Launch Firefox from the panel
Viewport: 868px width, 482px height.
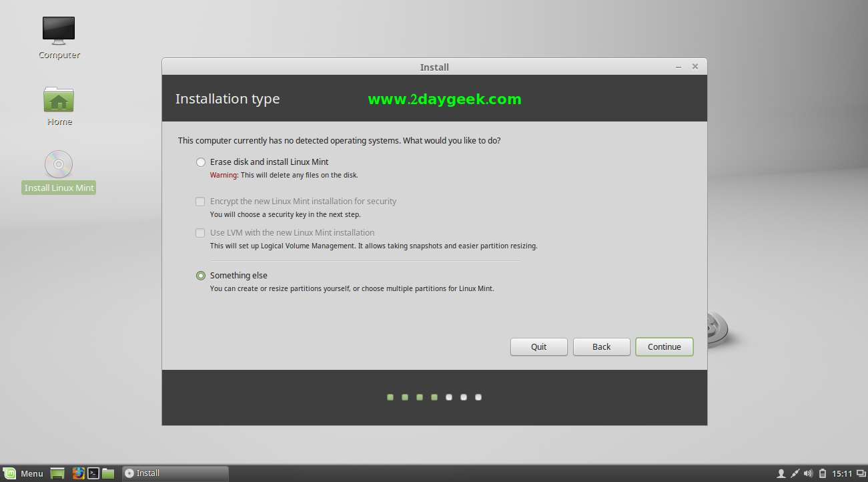78,473
